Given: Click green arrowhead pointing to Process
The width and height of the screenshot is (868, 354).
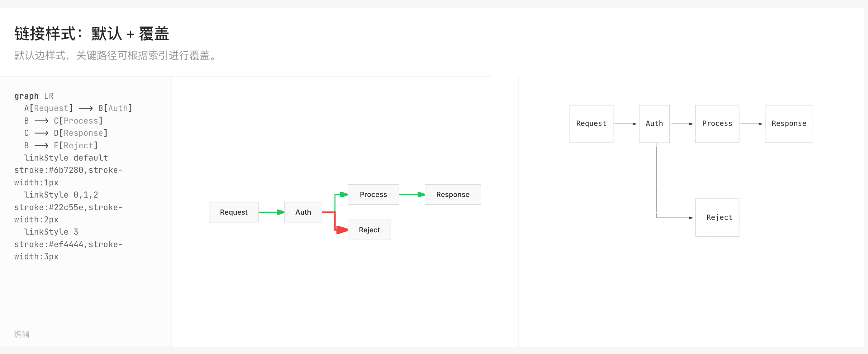Looking at the screenshot, I should click(x=344, y=194).
